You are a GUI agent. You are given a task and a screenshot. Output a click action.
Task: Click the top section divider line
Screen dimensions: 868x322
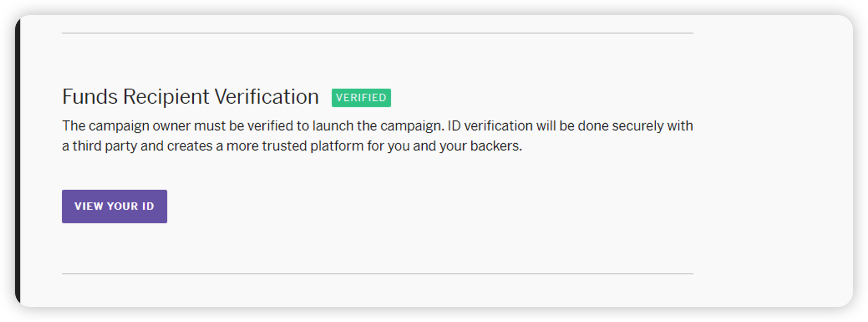click(376, 32)
